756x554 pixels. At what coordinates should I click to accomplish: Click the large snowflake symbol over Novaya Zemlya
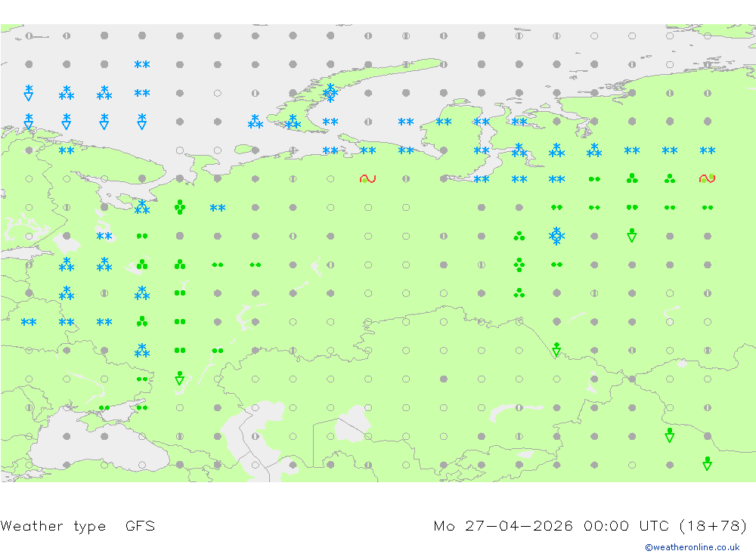pos(330,92)
